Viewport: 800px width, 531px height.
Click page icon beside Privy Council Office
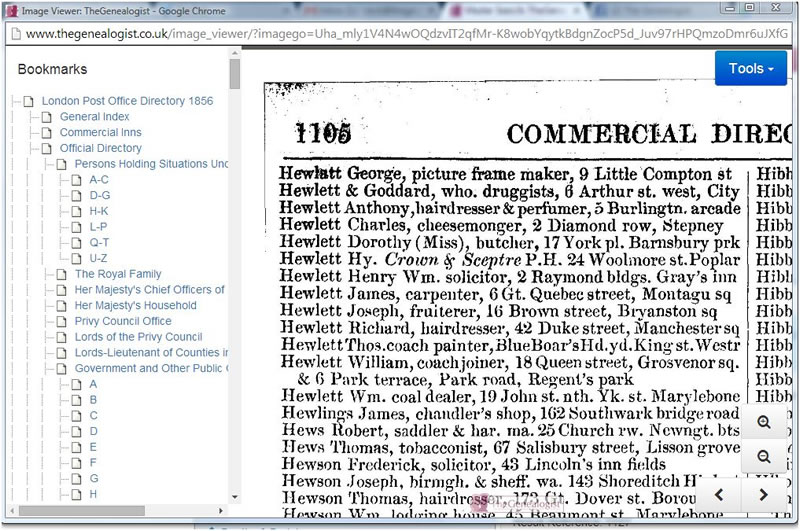pyautogui.click(x=61, y=322)
